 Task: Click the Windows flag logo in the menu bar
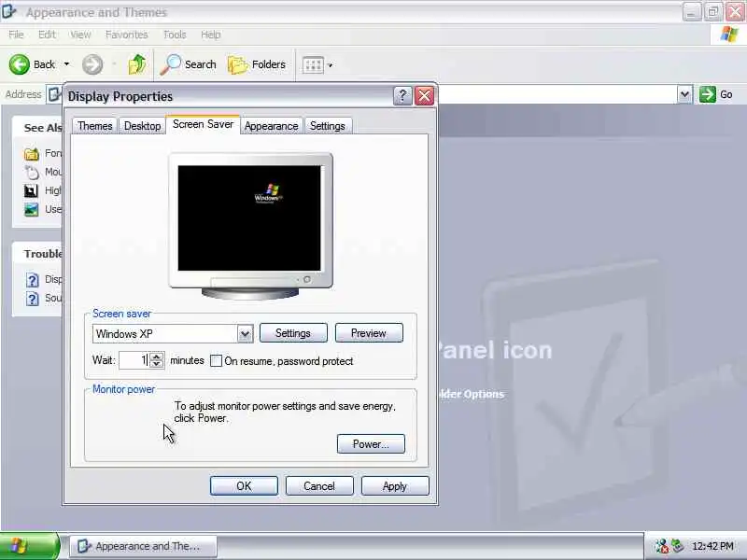coord(729,35)
